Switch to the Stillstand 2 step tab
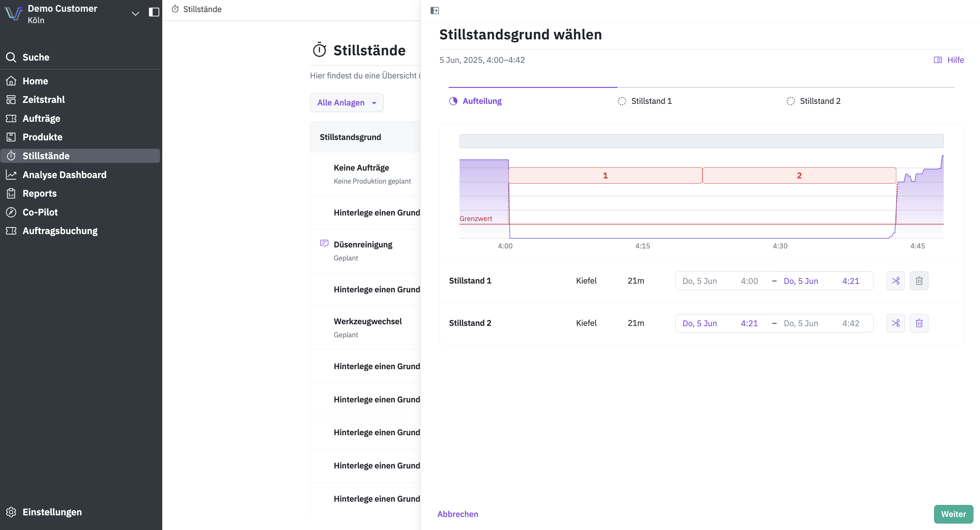 [x=819, y=101]
